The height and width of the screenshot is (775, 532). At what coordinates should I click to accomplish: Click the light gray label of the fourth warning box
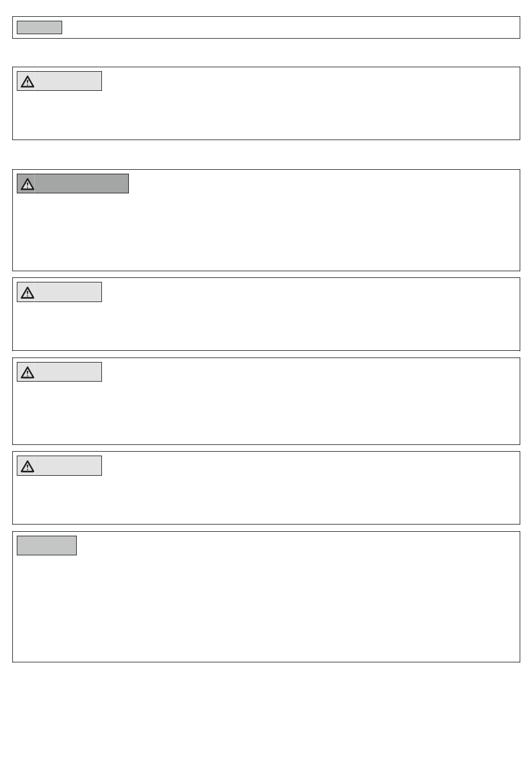point(59,372)
